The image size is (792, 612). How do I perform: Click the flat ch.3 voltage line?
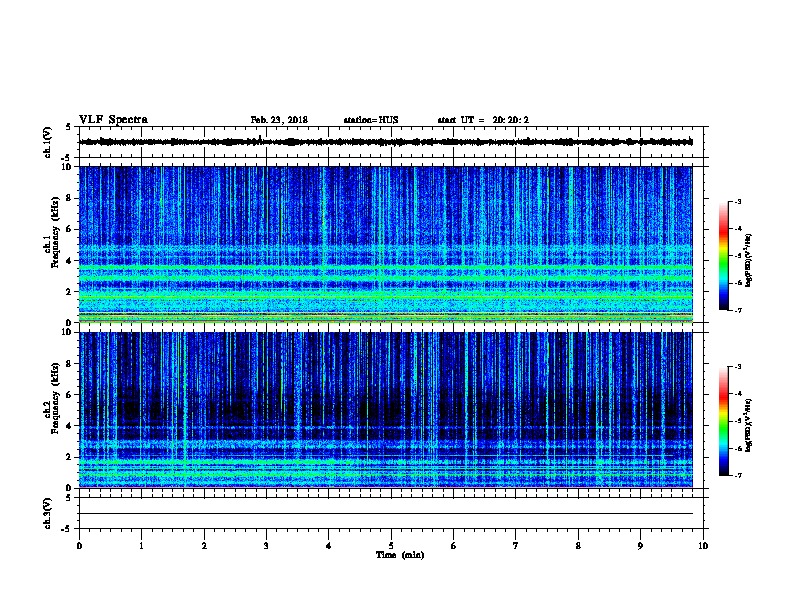point(386,514)
